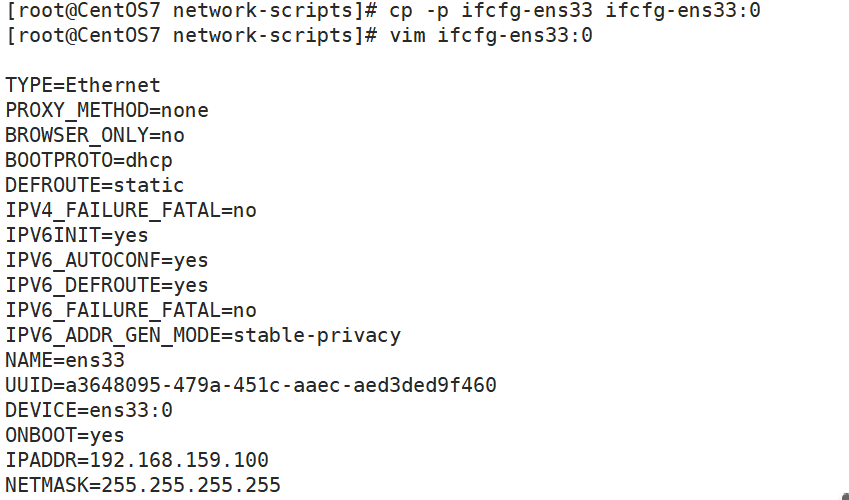
Task: Click the IPV6_AUTOCONF=yes line
Action: coord(107,261)
